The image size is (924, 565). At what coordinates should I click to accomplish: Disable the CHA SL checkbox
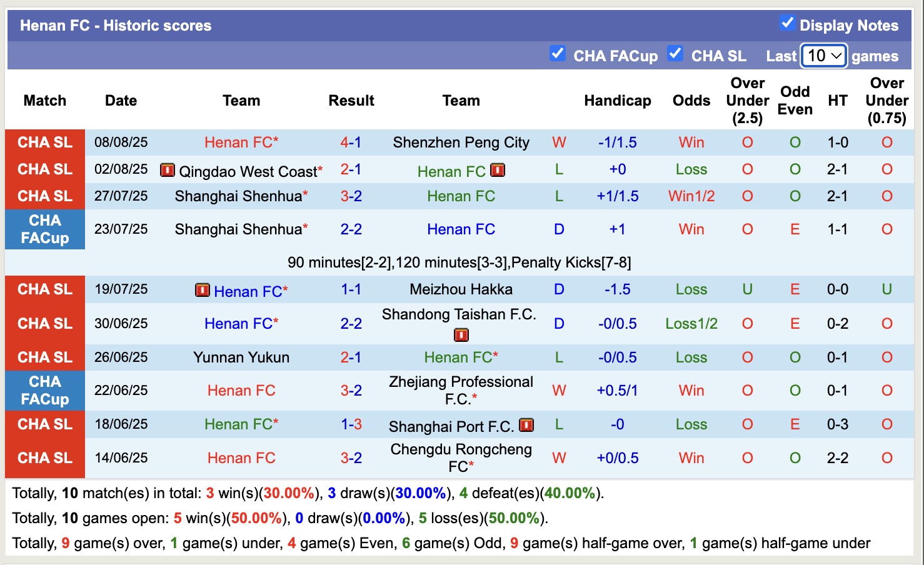675,54
